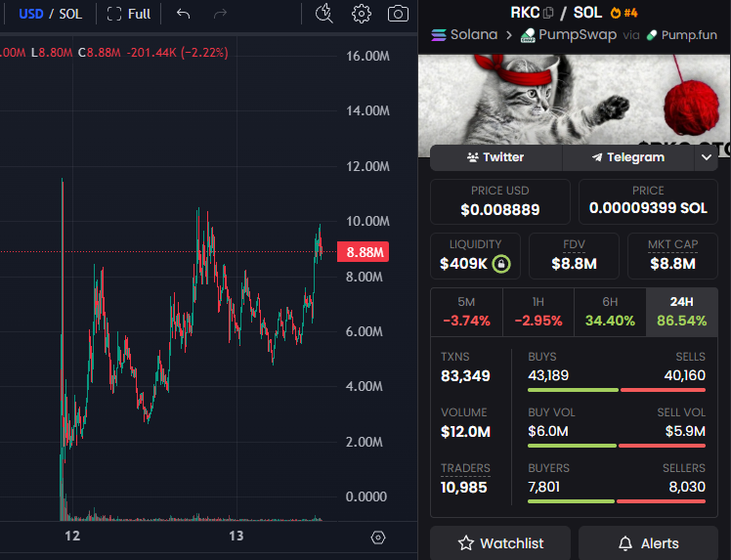The height and width of the screenshot is (560, 731).
Task: Click the Twitter community icon
Action: click(473, 157)
